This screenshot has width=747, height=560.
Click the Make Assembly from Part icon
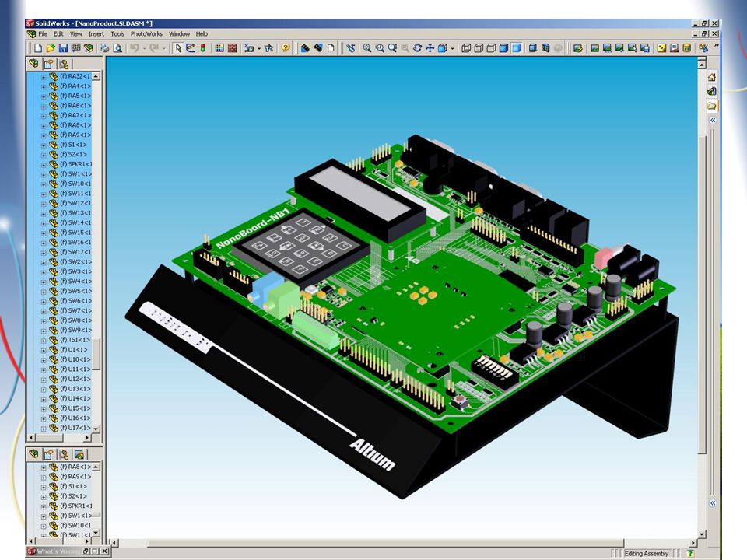(x=88, y=48)
